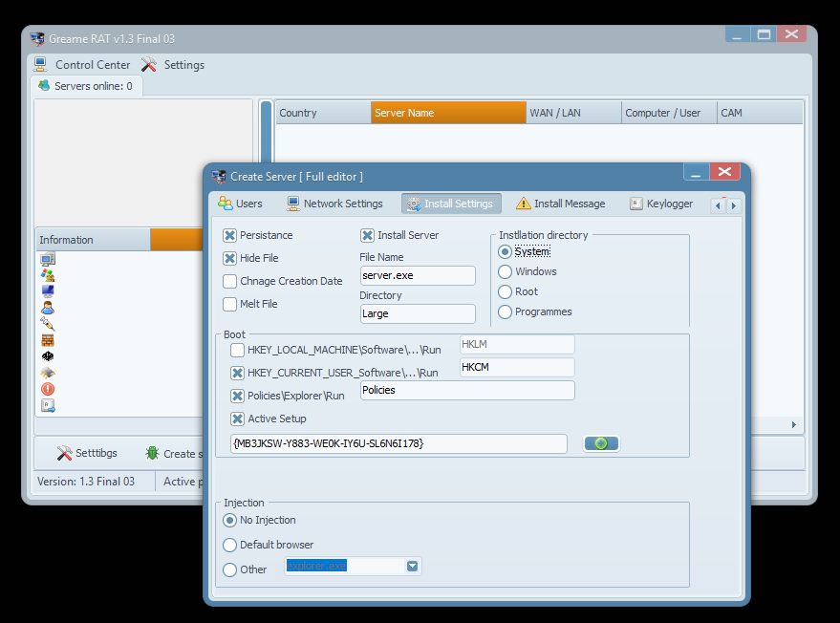Open the Keylogger tab

point(661,204)
